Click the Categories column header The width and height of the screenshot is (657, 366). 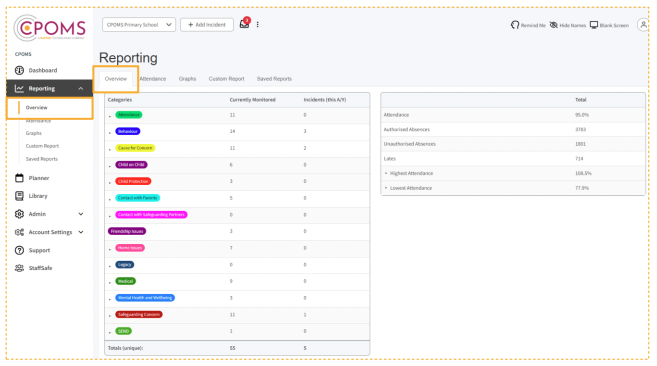120,100
